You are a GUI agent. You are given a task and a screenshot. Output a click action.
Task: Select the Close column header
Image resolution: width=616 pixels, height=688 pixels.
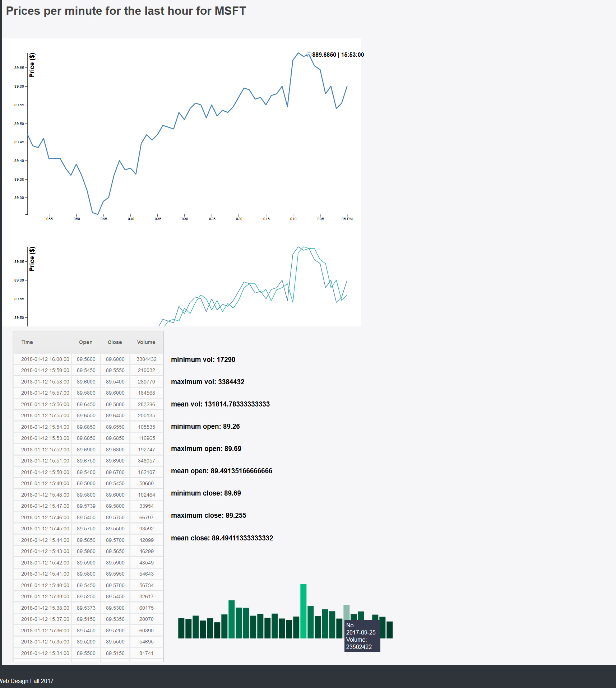pyautogui.click(x=115, y=342)
